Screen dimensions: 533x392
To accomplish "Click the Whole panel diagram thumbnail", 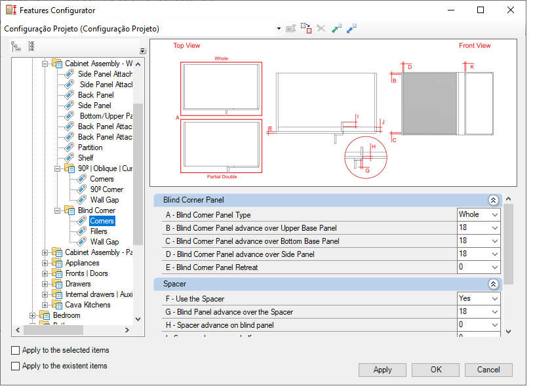I will coord(222,88).
